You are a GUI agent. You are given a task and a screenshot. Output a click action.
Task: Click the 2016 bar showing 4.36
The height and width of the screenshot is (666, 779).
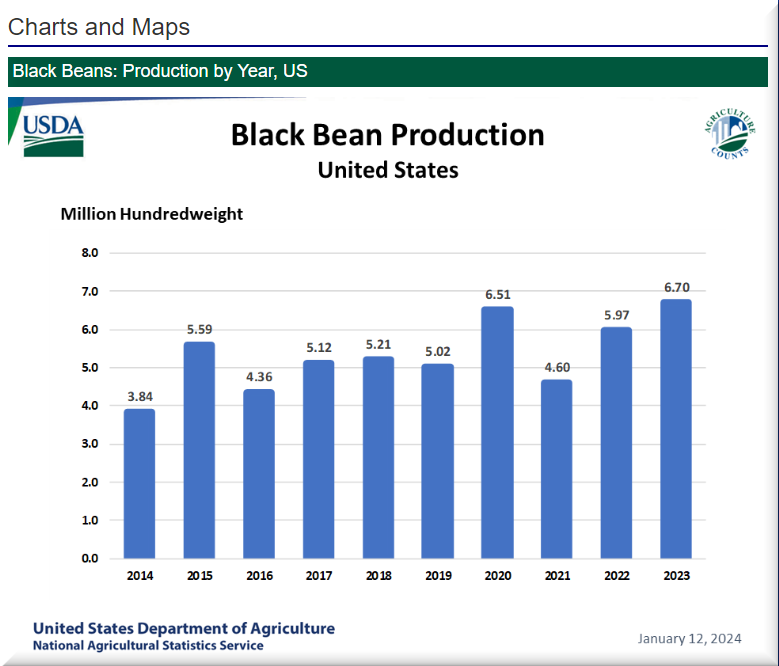pyautogui.click(x=258, y=473)
